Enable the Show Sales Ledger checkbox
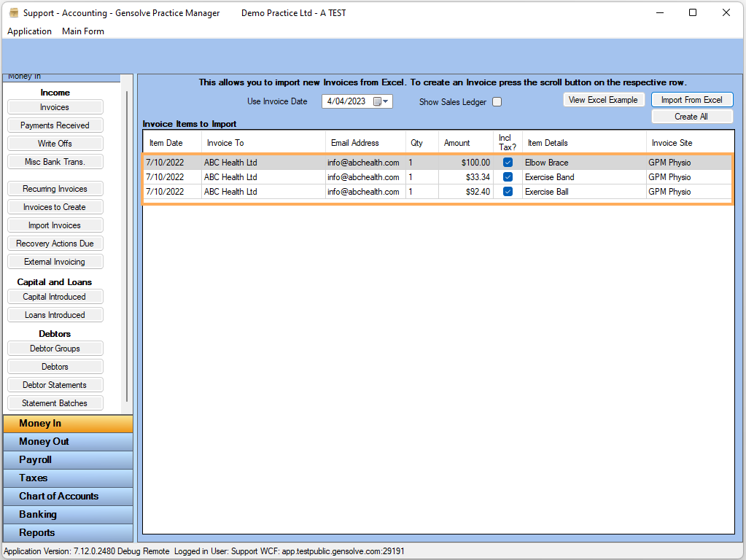Viewport: 746px width, 560px height. tap(497, 102)
